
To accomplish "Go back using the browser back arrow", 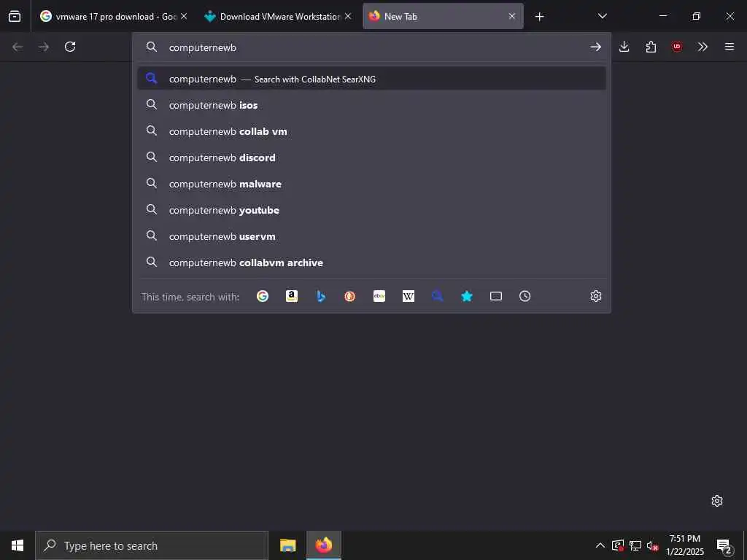I will point(18,47).
